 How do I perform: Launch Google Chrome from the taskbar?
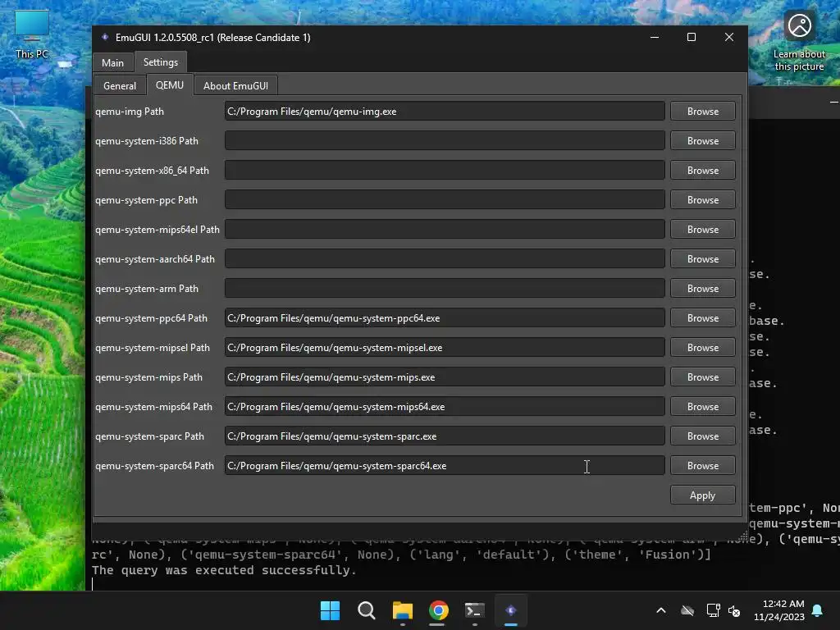[438, 610]
